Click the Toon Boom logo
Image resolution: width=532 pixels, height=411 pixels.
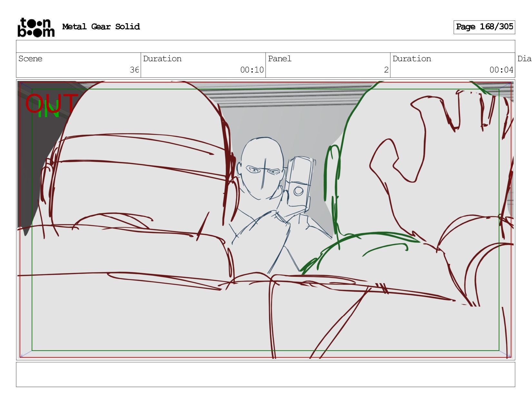36,27
